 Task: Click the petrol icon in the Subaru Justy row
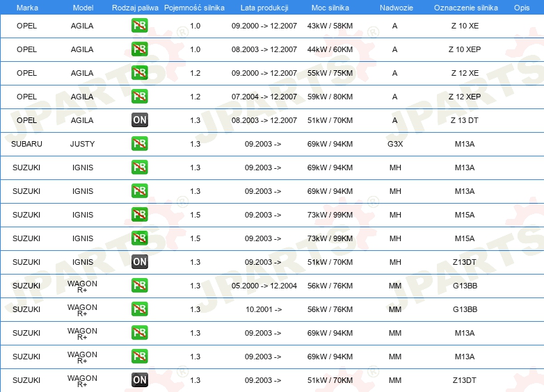click(139, 144)
